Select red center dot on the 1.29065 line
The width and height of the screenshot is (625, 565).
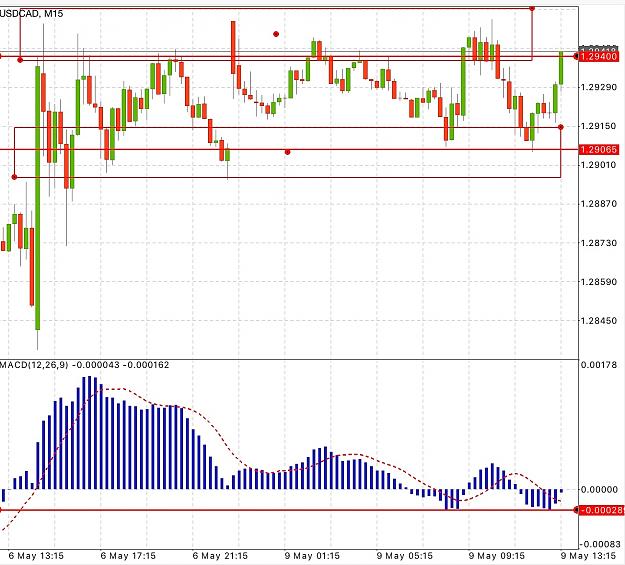click(x=287, y=152)
